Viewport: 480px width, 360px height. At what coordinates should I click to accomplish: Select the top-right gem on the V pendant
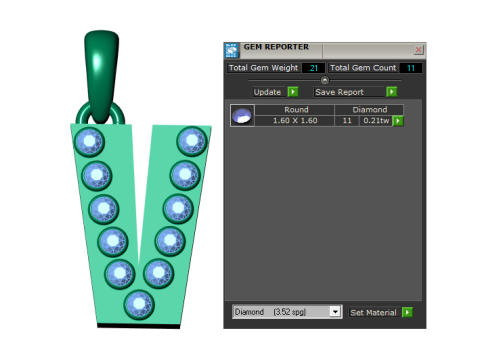192,141
